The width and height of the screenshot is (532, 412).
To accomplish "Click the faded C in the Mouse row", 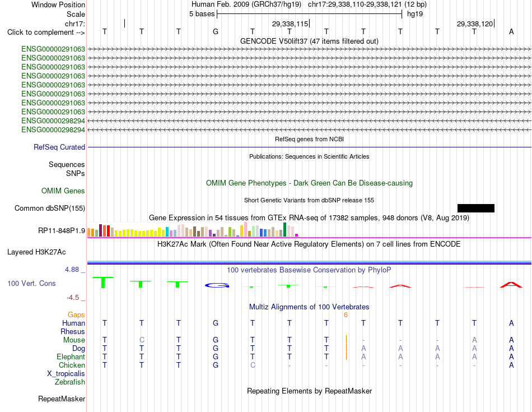I will pos(142,340).
